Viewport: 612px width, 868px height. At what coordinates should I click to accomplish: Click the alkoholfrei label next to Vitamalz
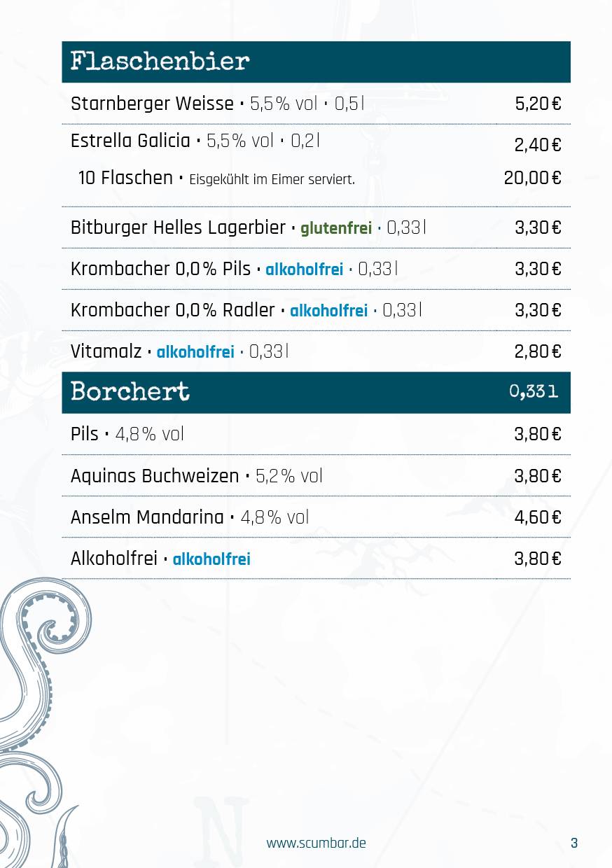[195, 352]
